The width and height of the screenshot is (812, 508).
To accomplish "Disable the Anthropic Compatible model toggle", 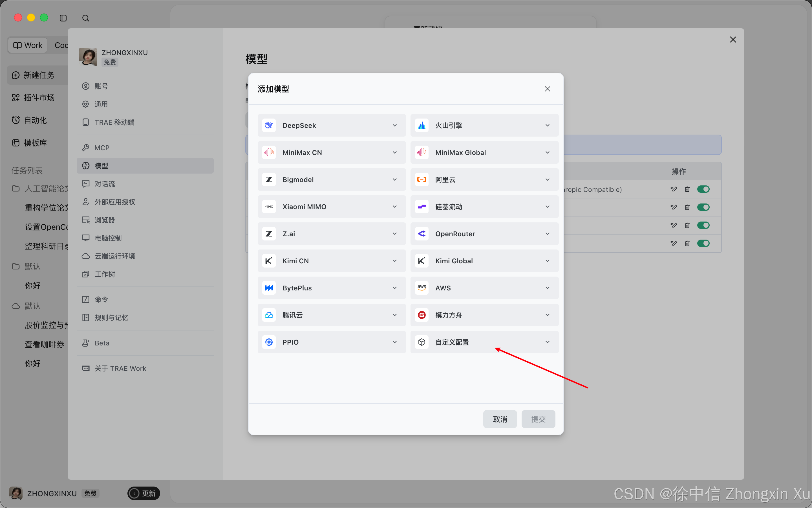I will click(x=703, y=189).
